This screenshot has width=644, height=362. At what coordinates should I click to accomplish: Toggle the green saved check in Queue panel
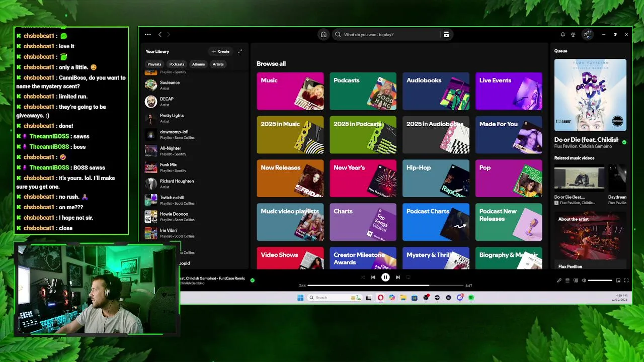pyautogui.click(x=624, y=142)
